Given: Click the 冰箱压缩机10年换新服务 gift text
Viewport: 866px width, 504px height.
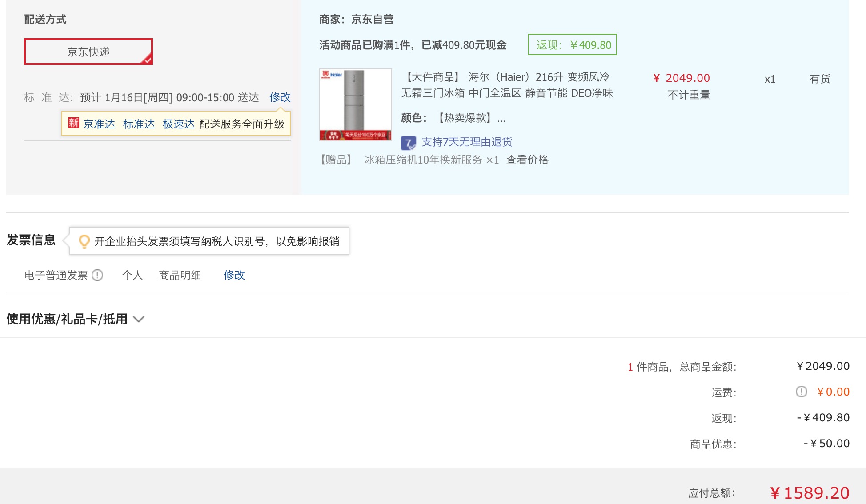Looking at the screenshot, I should (423, 160).
